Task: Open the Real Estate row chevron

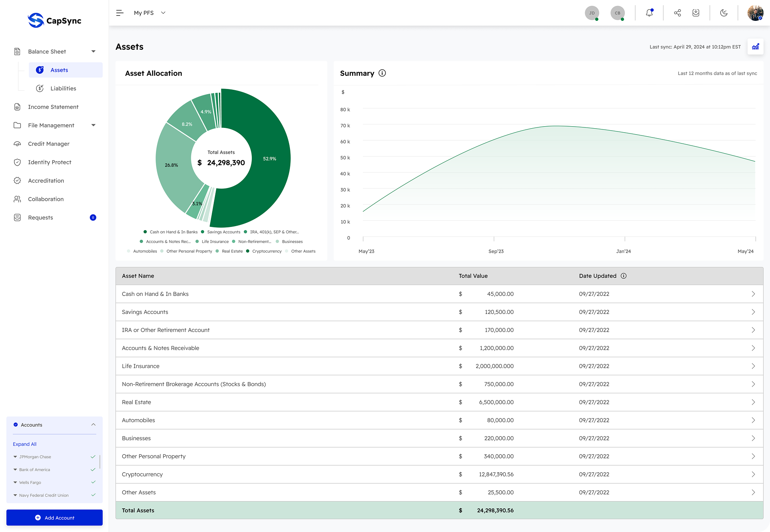Action: click(753, 402)
